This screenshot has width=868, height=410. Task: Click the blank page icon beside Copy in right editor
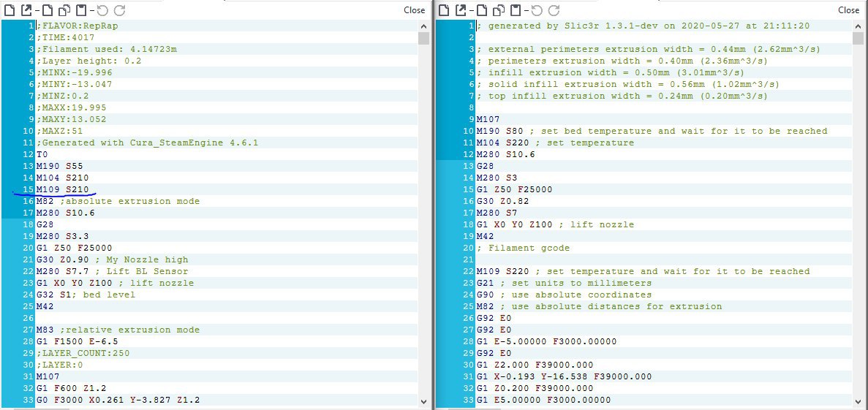pyautogui.click(x=482, y=10)
